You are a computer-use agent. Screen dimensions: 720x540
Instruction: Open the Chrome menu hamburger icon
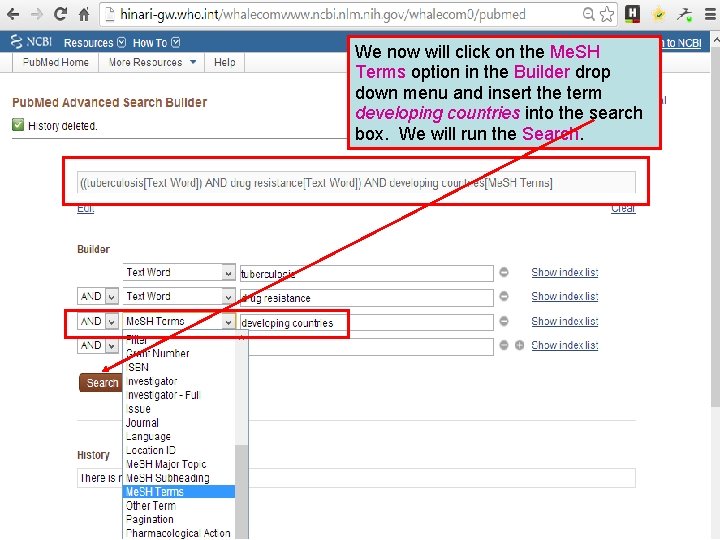710,14
